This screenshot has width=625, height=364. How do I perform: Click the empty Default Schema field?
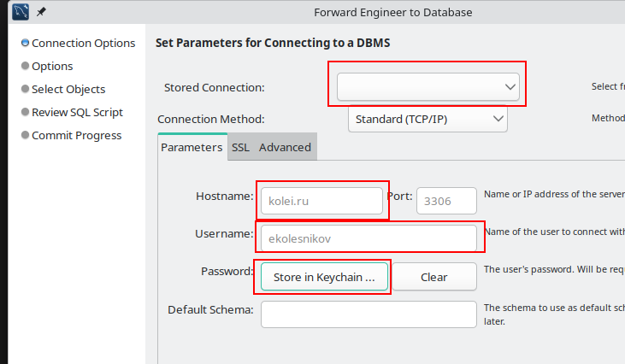pos(368,314)
